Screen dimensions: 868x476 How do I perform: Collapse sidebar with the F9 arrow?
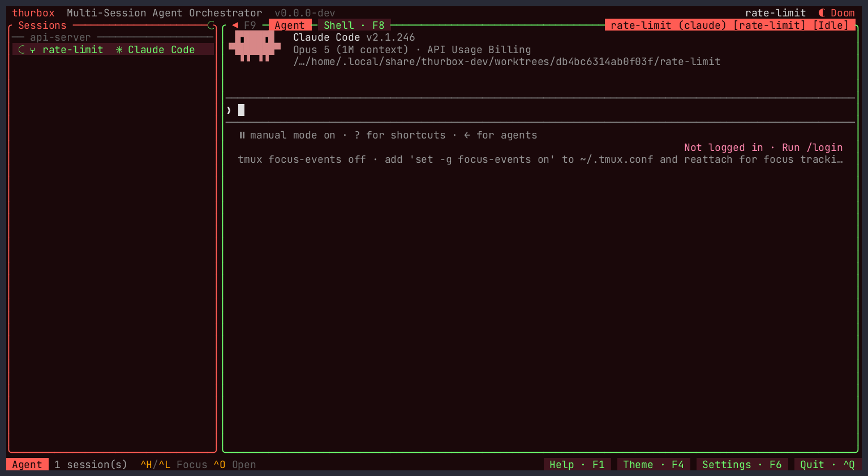235,25
